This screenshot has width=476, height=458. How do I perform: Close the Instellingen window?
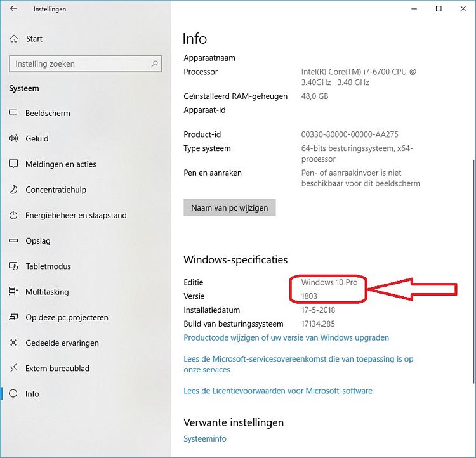(463, 9)
